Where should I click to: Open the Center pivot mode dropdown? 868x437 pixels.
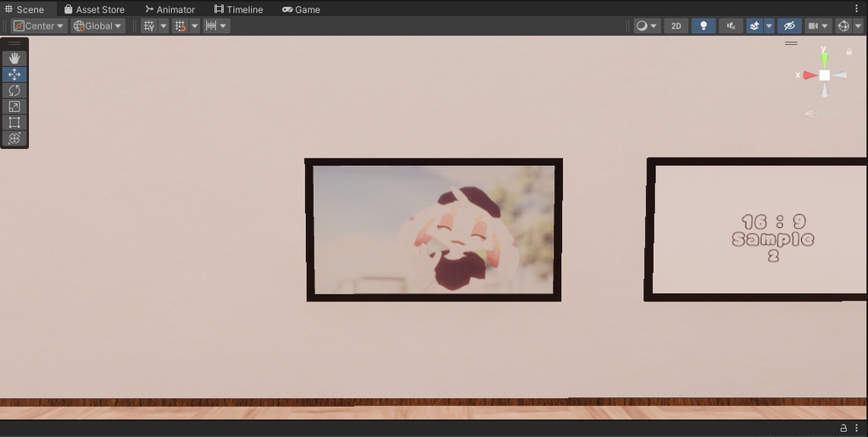pyautogui.click(x=39, y=26)
